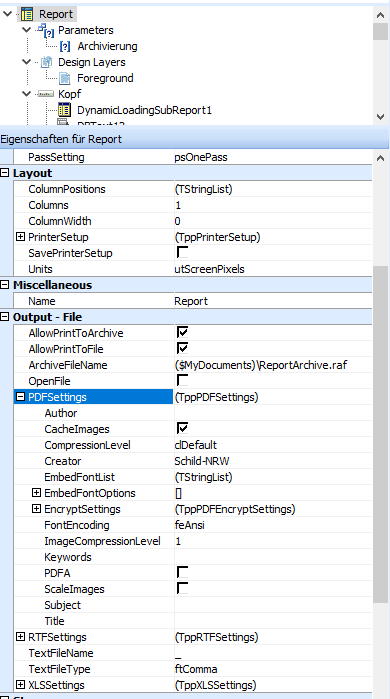Click the Title value field
This screenshot has width=390, height=699.
coord(273,621)
